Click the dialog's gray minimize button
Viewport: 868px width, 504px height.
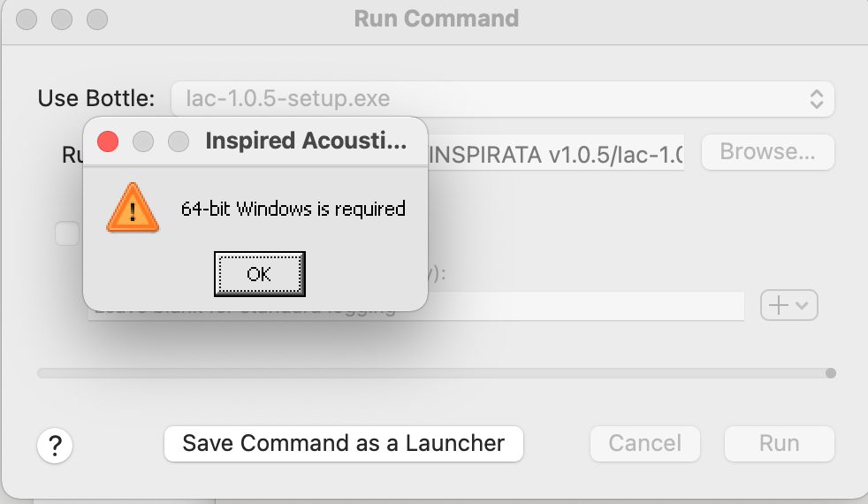click(143, 141)
